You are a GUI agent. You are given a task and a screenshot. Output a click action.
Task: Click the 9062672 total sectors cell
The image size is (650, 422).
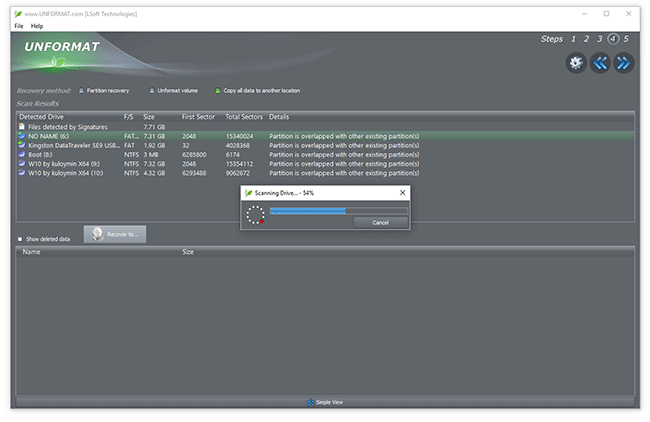238,173
